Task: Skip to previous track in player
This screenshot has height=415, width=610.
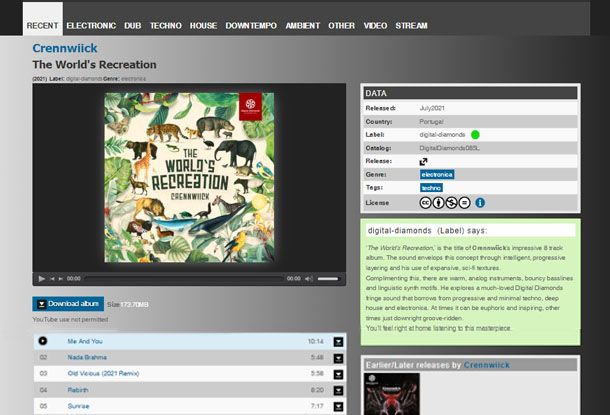Action: pos(52,279)
